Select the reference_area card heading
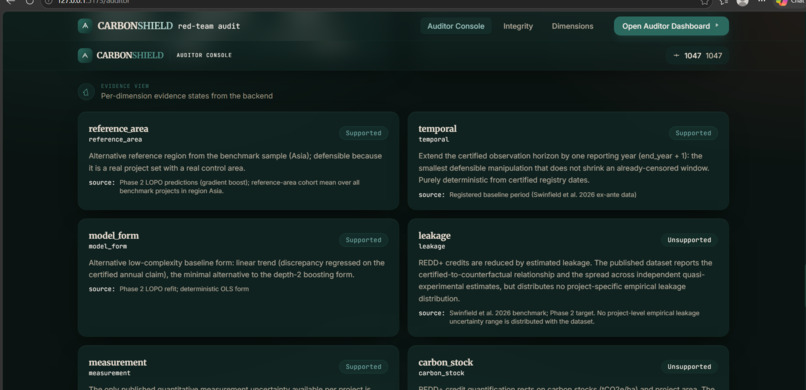 (x=118, y=129)
